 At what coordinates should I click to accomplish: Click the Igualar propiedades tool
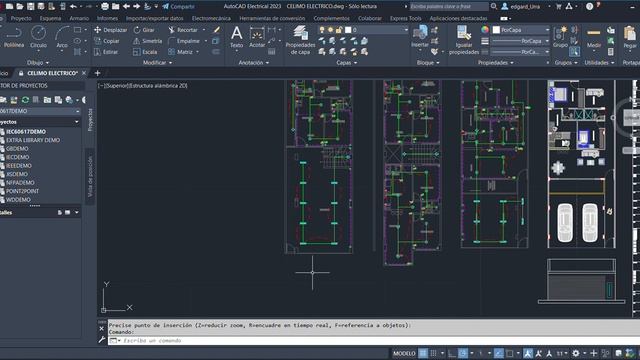pos(464,40)
